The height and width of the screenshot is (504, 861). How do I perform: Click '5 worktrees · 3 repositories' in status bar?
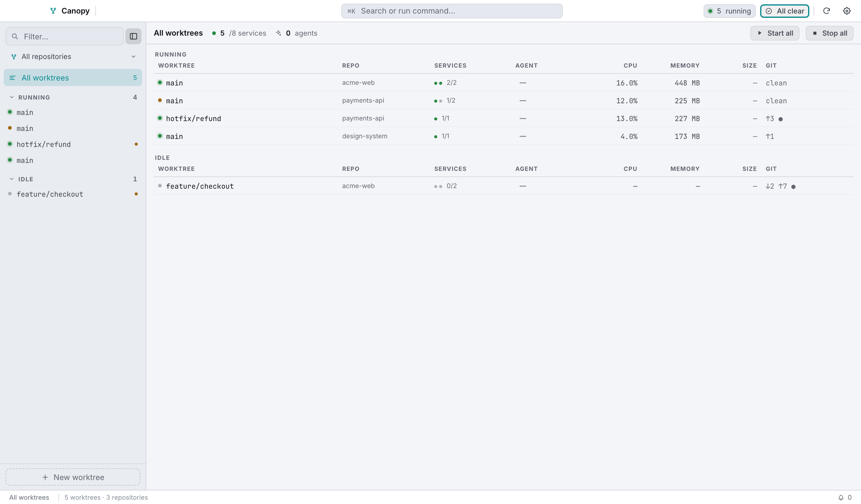click(x=106, y=498)
